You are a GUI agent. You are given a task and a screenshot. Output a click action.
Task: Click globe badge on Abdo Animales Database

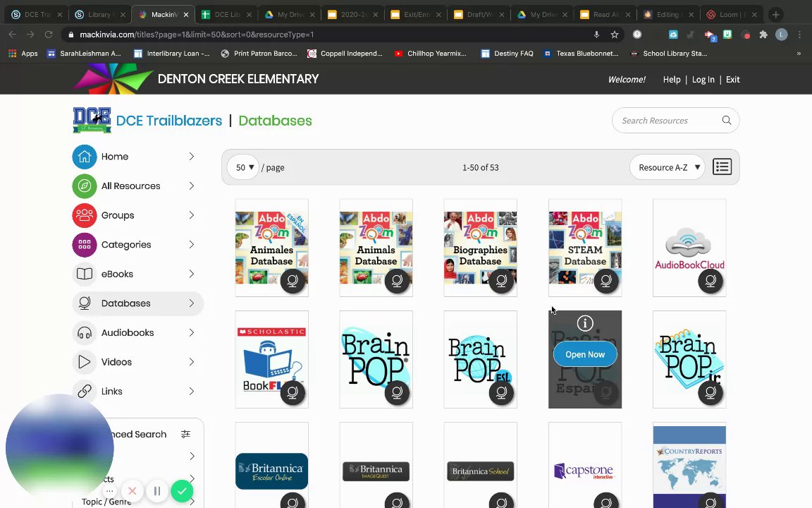[x=293, y=281]
